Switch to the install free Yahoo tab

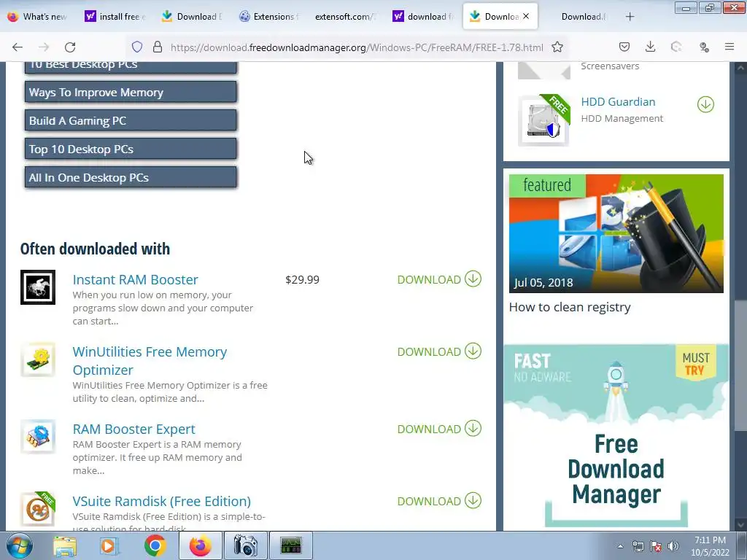click(115, 17)
